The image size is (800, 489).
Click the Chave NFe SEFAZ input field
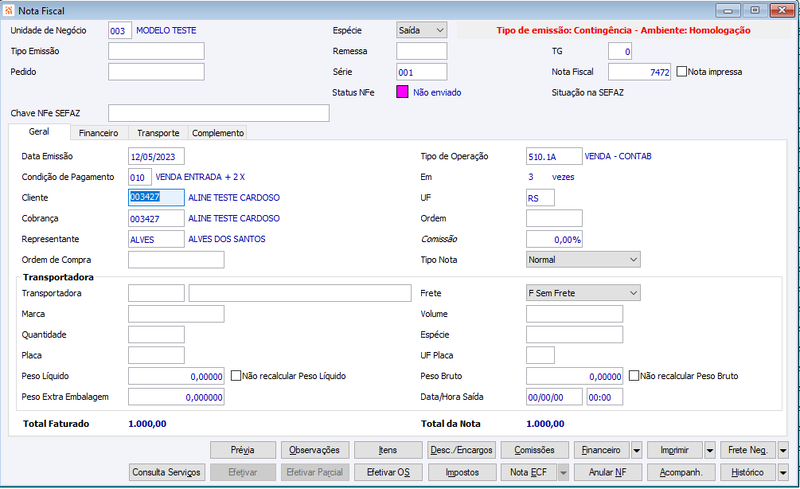click(x=219, y=113)
